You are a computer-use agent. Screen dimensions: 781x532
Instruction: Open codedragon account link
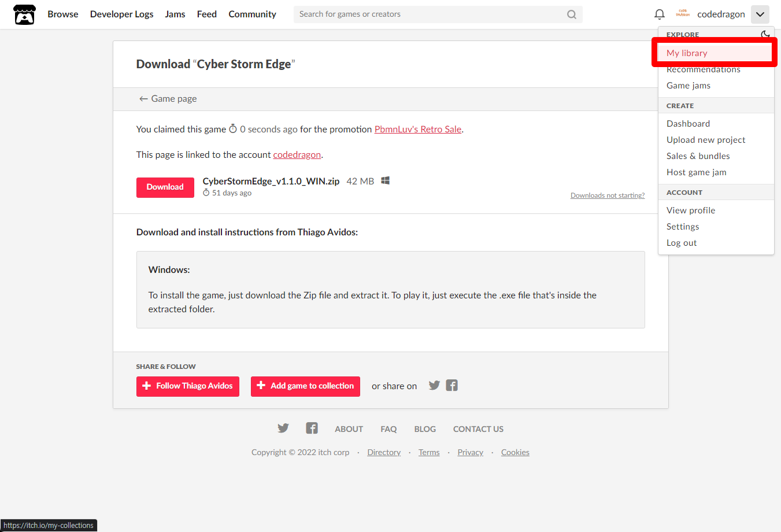(x=297, y=155)
